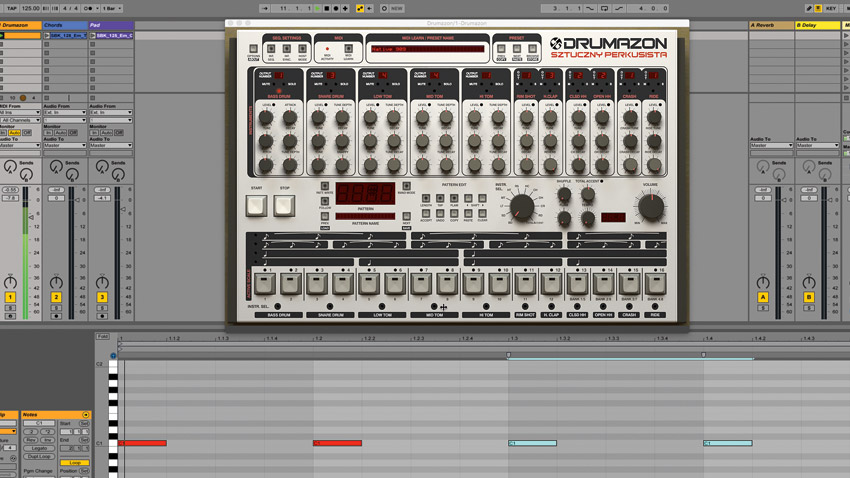850x478 pixels.
Task: Toggle the yellow automation arm button
Action: click(359, 8)
